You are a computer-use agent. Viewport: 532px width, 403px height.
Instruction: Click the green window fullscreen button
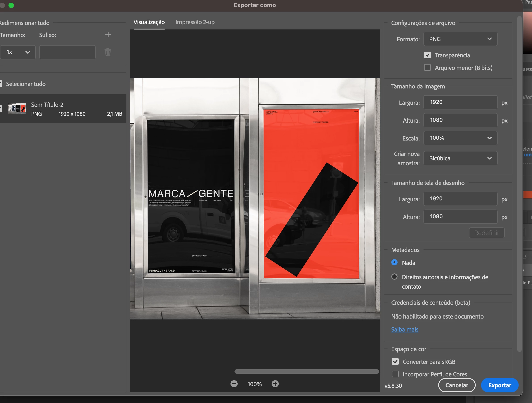coord(11,5)
